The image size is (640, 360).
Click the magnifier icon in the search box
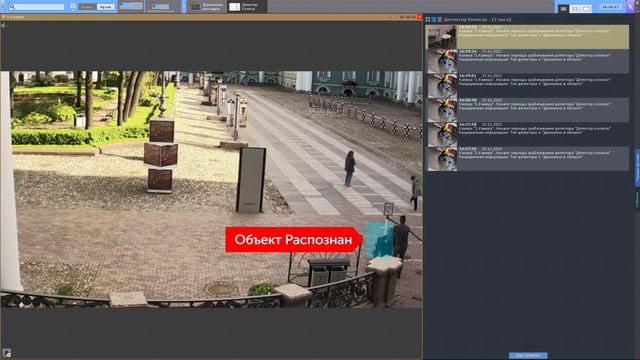click(12, 7)
